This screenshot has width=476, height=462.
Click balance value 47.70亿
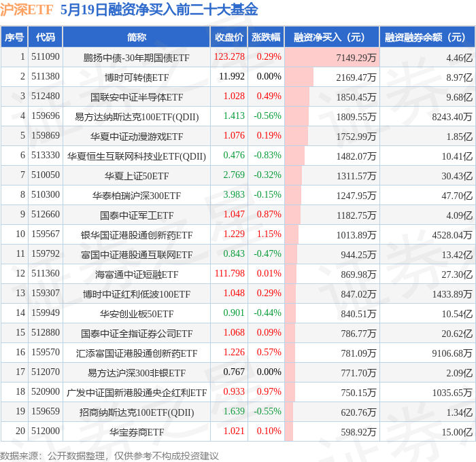click(457, 196)
